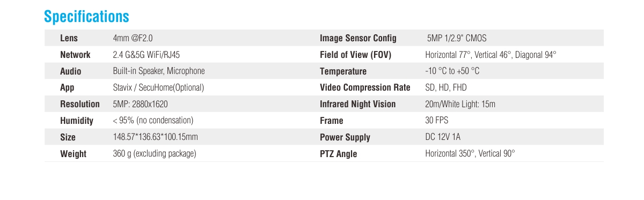Click the DC 12V 1A power value
This screenshot has height=200, width=644.
(443, 137)
